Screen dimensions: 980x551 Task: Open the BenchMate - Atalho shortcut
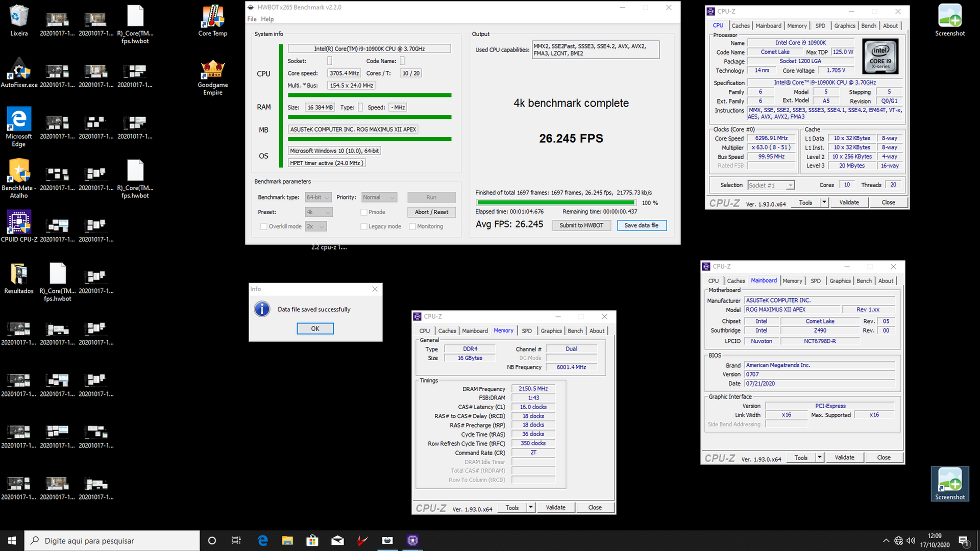(19, 178)
